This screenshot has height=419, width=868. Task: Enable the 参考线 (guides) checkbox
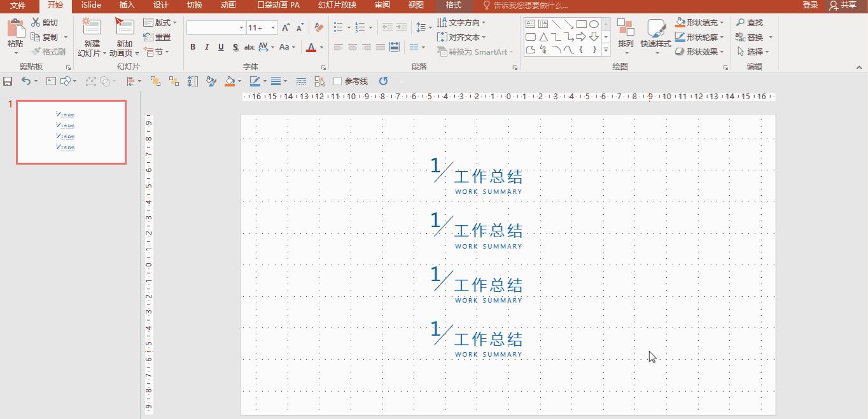[338, 81]
